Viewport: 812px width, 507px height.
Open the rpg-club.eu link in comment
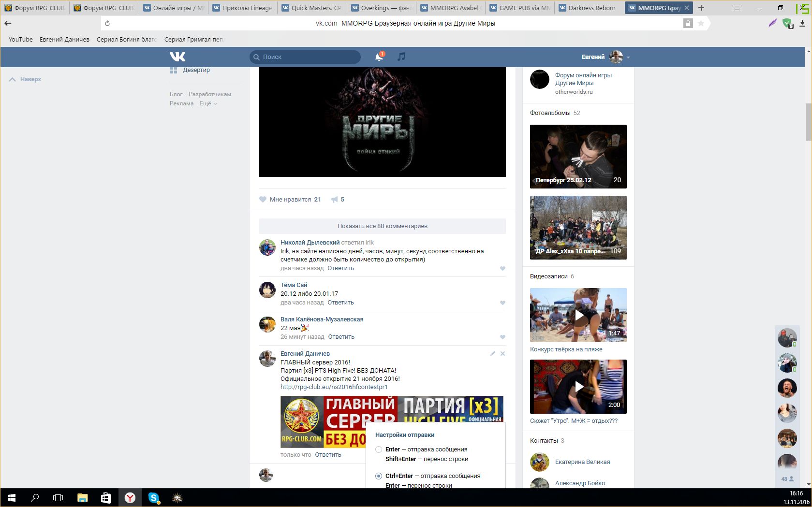click(x=334, y=387)
